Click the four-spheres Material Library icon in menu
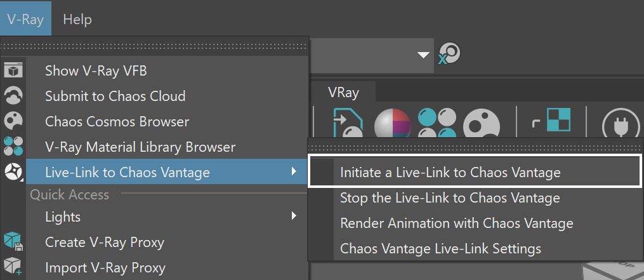The width and height of the screenshot is (644, 280). (13, 147)
